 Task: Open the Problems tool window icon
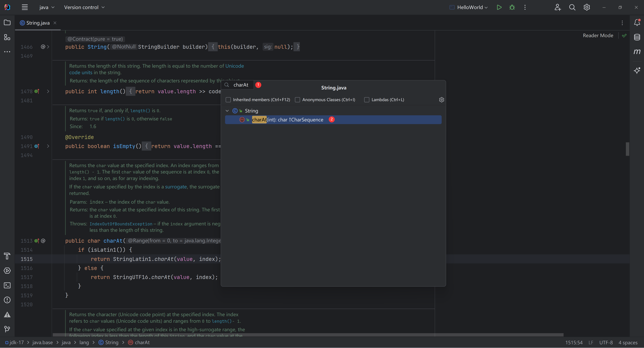7,300
